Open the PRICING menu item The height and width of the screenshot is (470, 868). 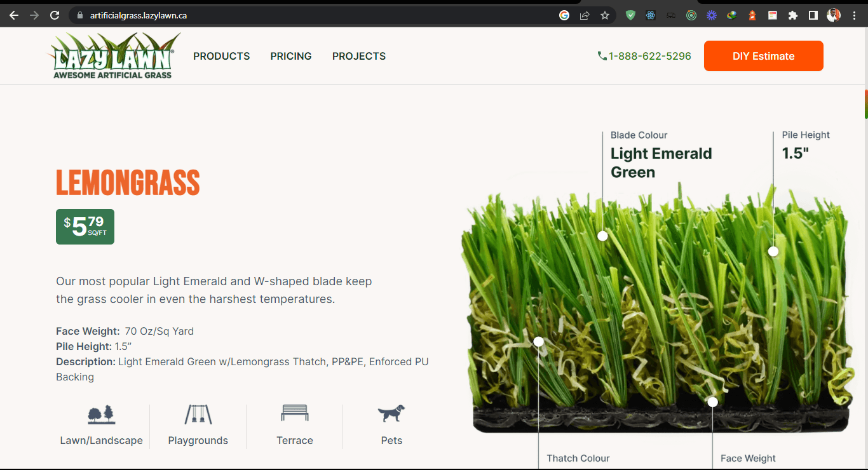click(291, 56)
